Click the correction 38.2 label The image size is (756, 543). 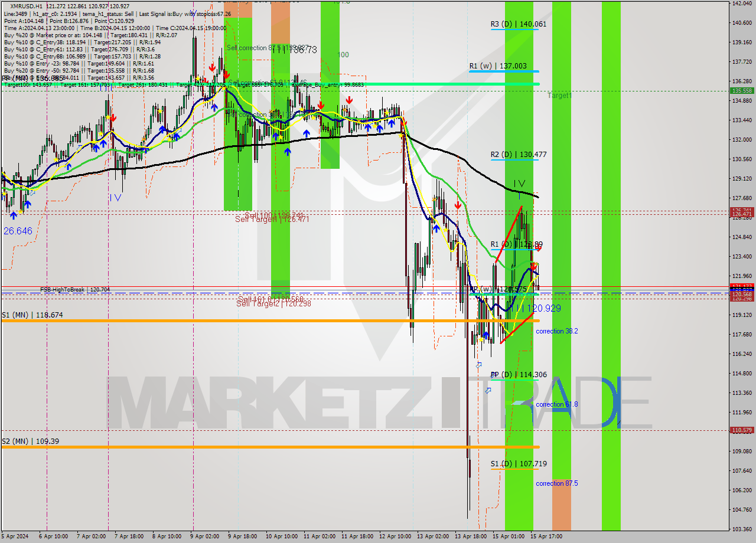[556, 331]
